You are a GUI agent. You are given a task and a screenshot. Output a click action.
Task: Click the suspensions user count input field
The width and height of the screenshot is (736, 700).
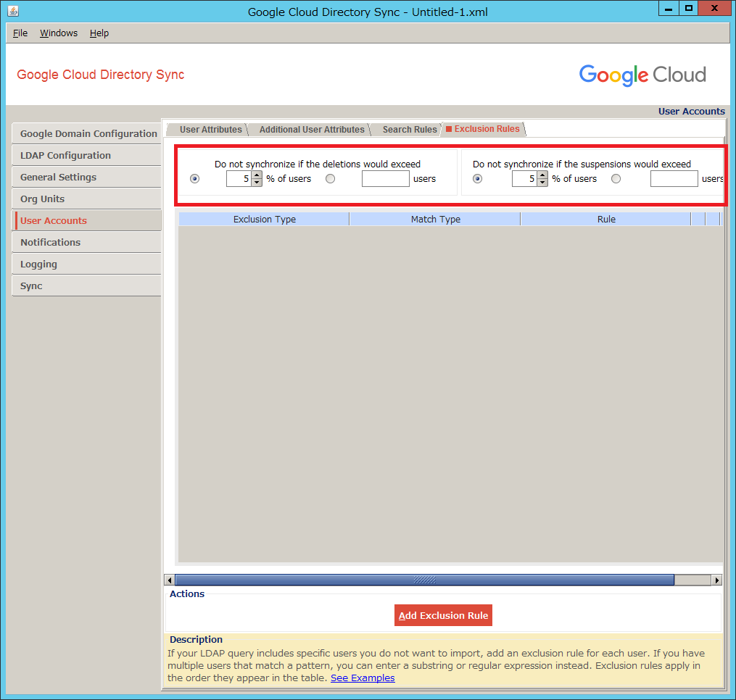(x=674, y=179)
